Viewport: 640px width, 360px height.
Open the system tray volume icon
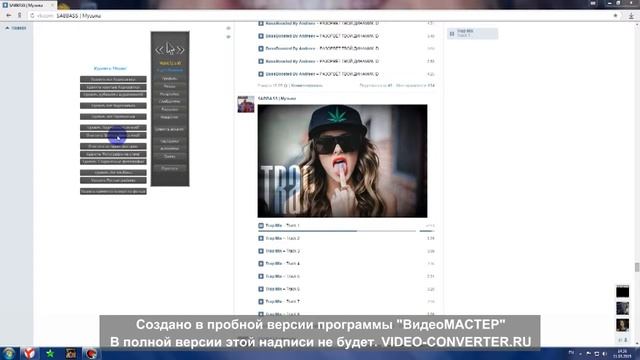point(604,354)
